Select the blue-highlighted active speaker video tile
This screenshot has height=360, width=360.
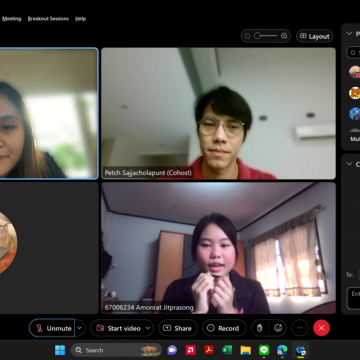[49, 113]
